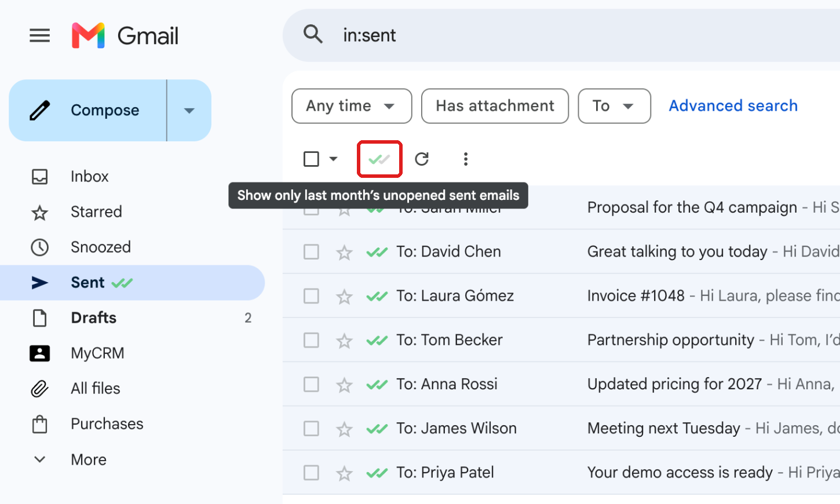Open All files in sidebar
Screen dimensions: 840x504
tap(95, 389)
